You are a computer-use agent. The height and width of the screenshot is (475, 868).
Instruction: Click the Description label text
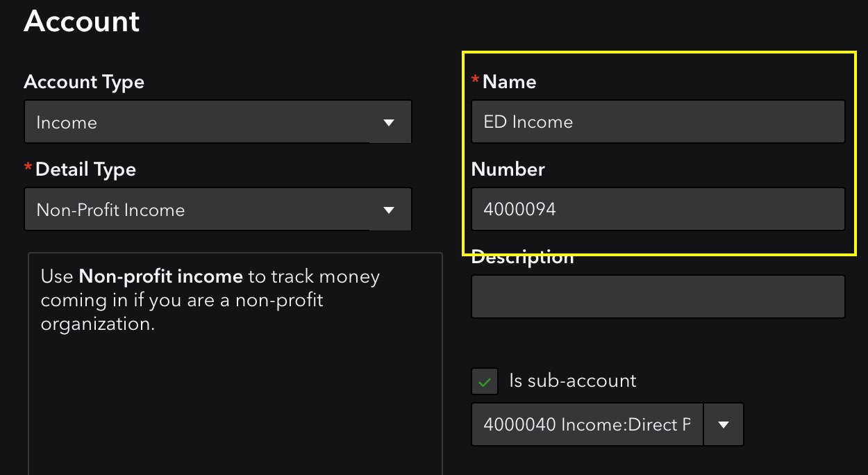pyautogui.click(x=522, y=257)
